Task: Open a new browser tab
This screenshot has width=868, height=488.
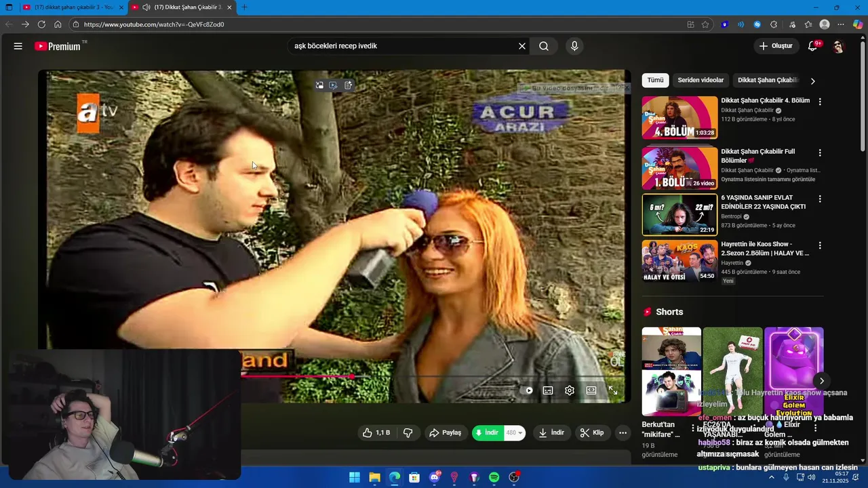Action: pyautogui.click(x=244, y=7)
